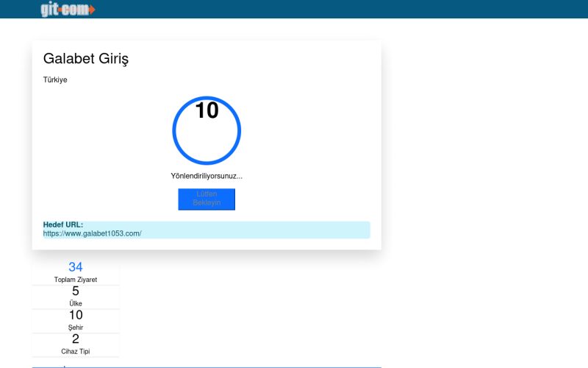Select the Ülke stat label

[76, 303]
